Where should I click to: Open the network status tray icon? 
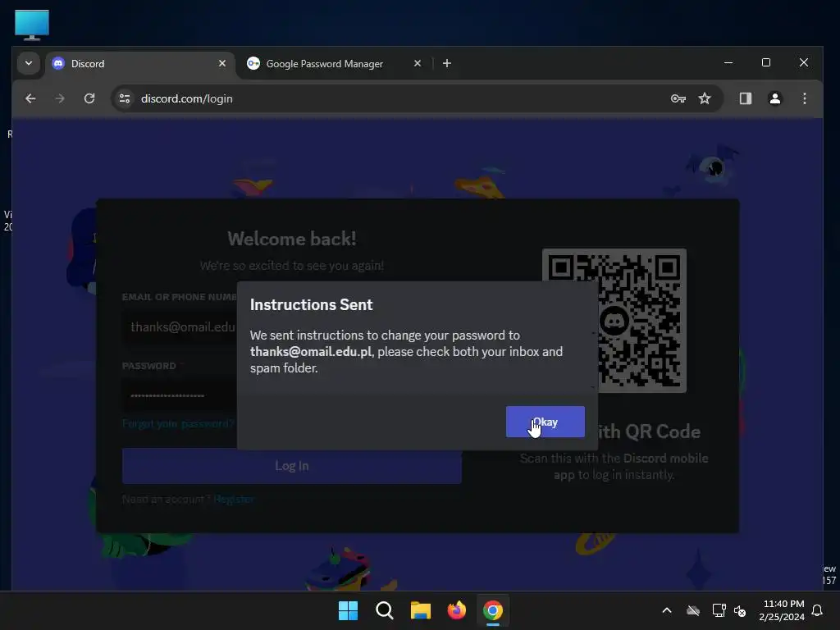(x=719, y=610)
